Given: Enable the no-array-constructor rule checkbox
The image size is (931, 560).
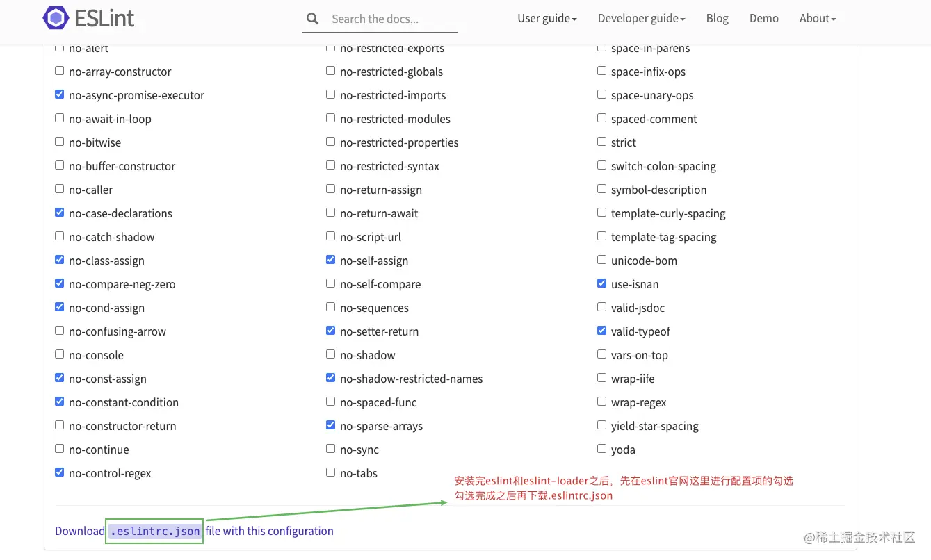Looking at the screenshot, I should pos(59,71).
